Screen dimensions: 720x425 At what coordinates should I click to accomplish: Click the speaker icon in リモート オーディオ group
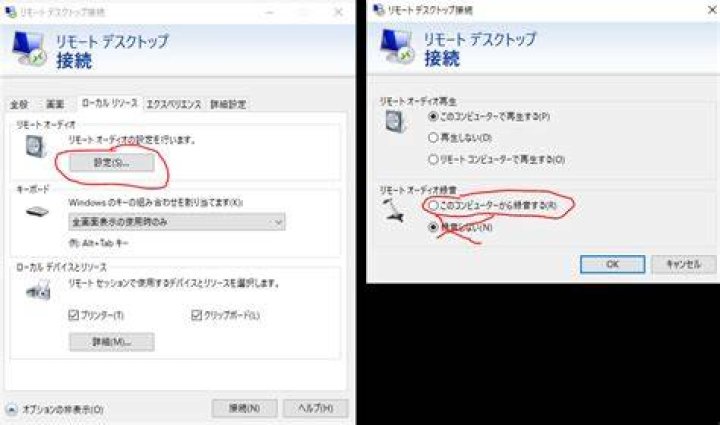(36, 146)
